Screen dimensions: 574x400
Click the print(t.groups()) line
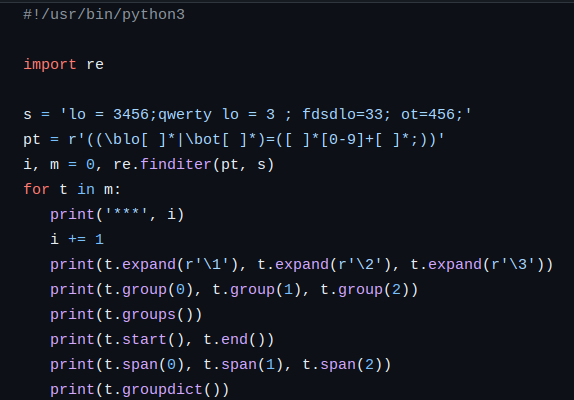[126, 315]
